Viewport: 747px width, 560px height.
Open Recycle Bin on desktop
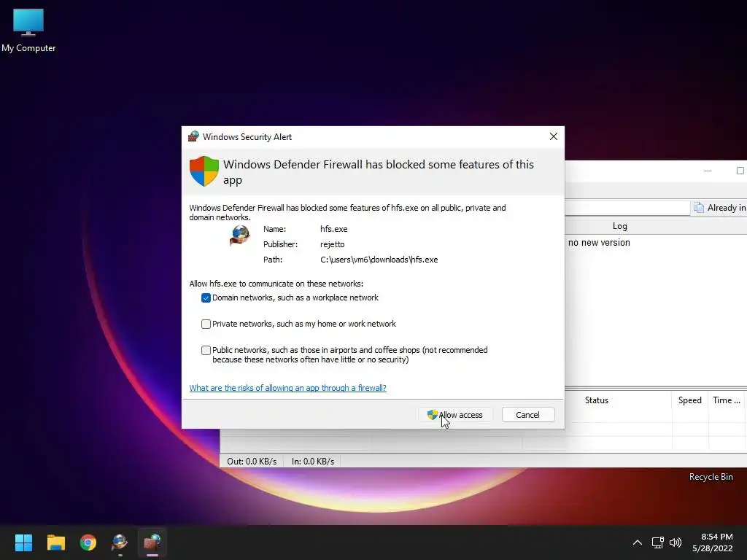711,477
